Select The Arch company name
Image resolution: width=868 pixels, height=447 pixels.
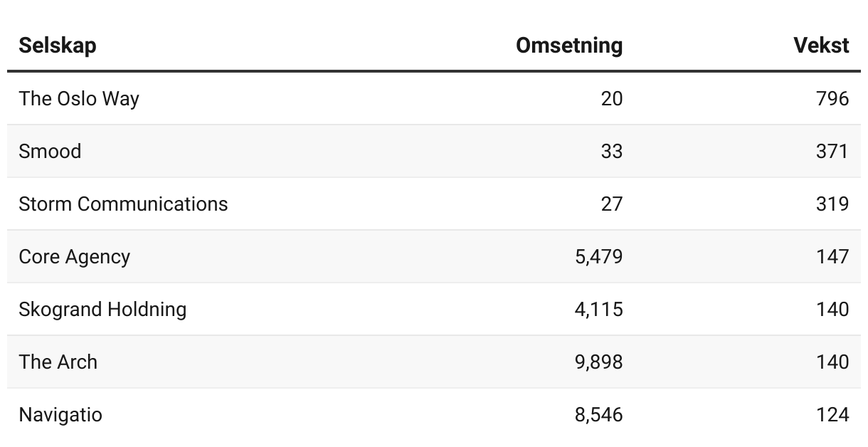(x=58, y=362)
